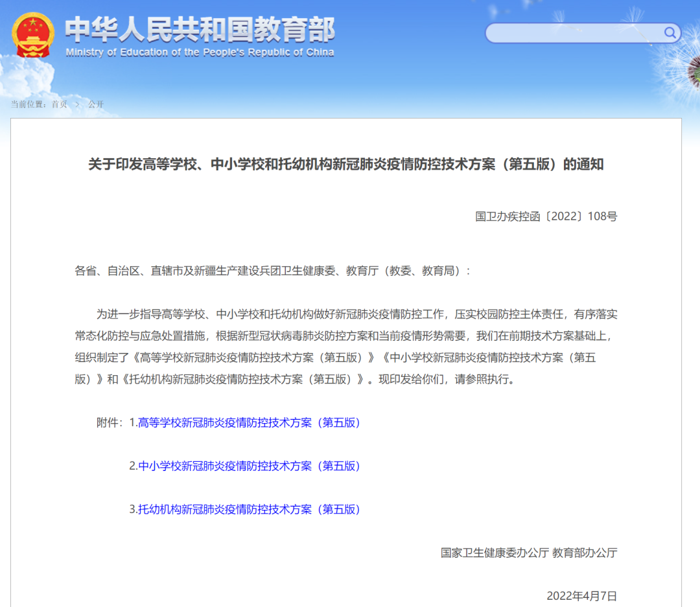Image resolution: width=700 pixels, height=607 pixels.
Task: Click the salutation line starting 各省、自治区
Action: coord(273,271)
